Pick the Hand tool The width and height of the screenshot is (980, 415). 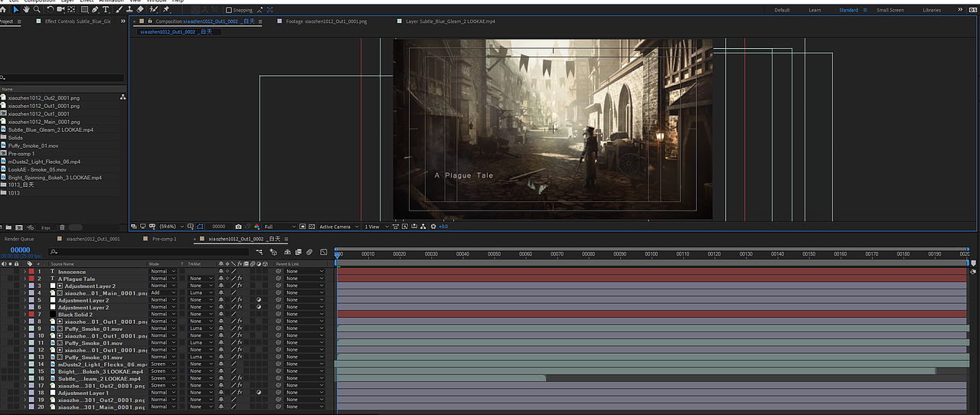26,9
